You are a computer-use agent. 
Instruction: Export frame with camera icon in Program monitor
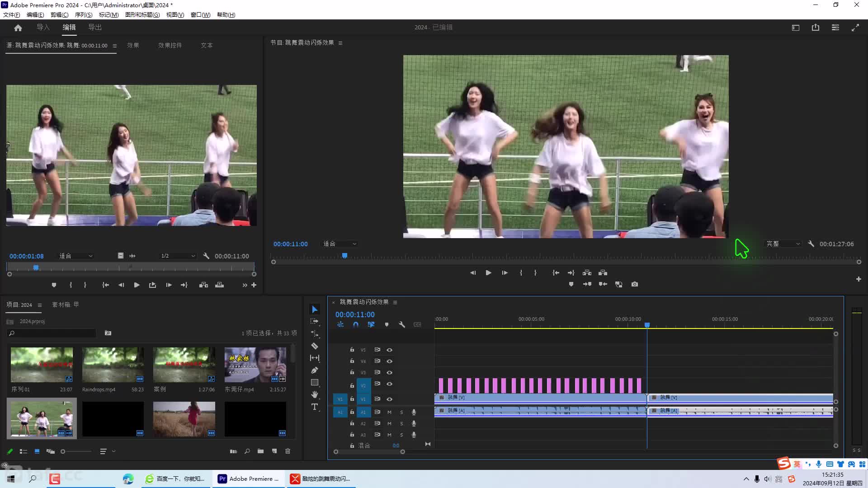point(635,284)
